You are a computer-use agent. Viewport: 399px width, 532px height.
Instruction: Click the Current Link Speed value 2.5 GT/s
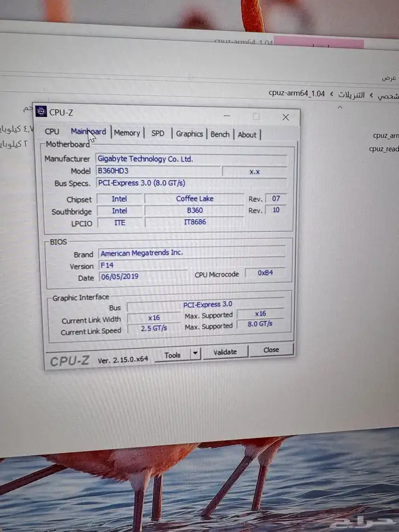pyautogui.click(x=154, y=328)
